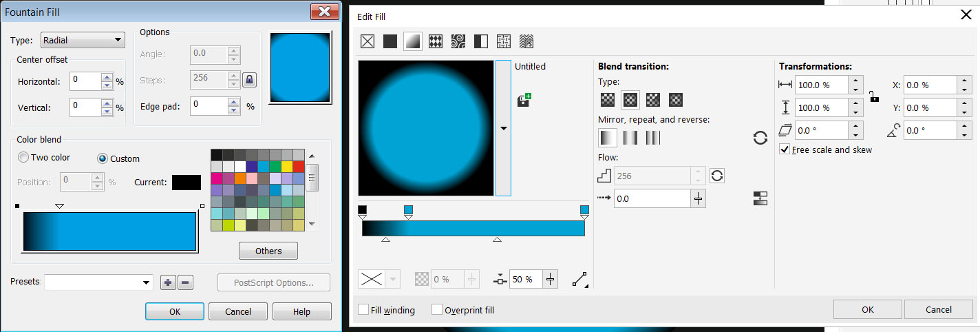Screen dimensions: 980x332
Task: Open fill picker dropdown arrow beside preview
Action: pos(503,128)
